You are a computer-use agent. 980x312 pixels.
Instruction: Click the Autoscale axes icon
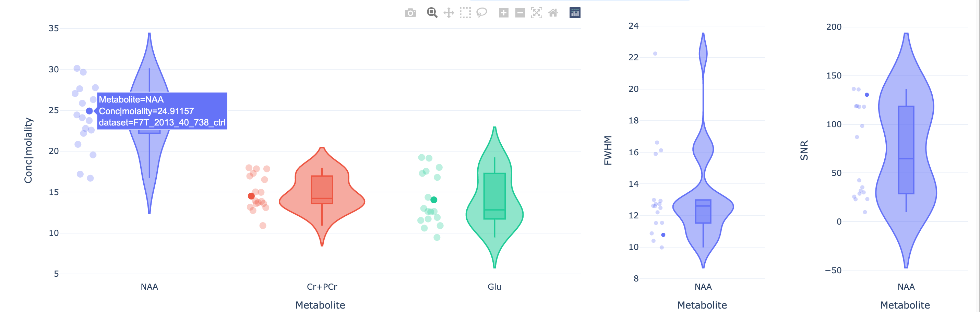coord(536,13)
